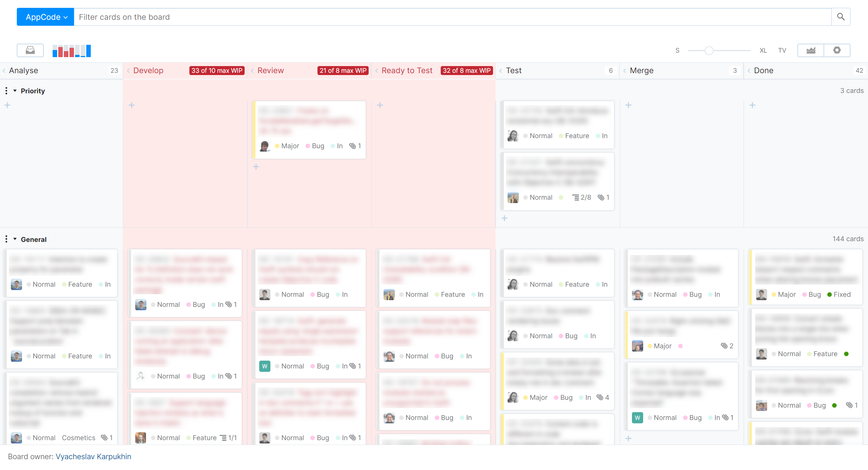Click the Ready to Test column header
The width and height of the screenshot is (868, 470).
pos(407,71)
